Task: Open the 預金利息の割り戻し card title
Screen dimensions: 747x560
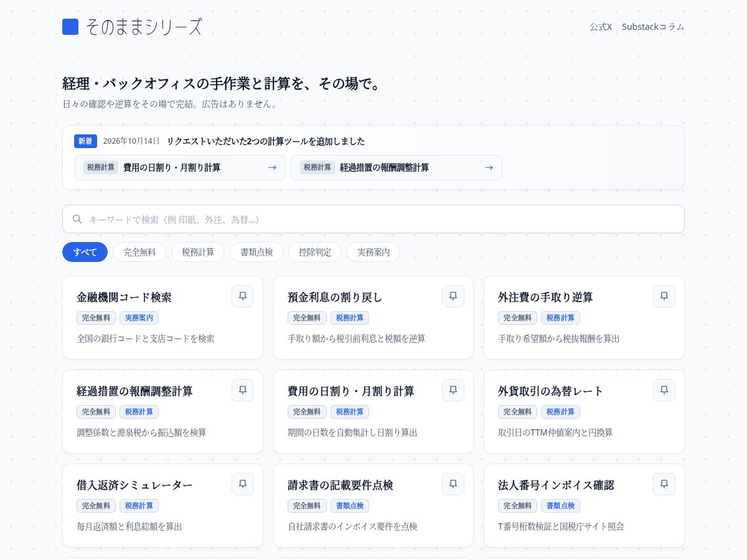Action: pyautogui.click(x=335, y=297)
